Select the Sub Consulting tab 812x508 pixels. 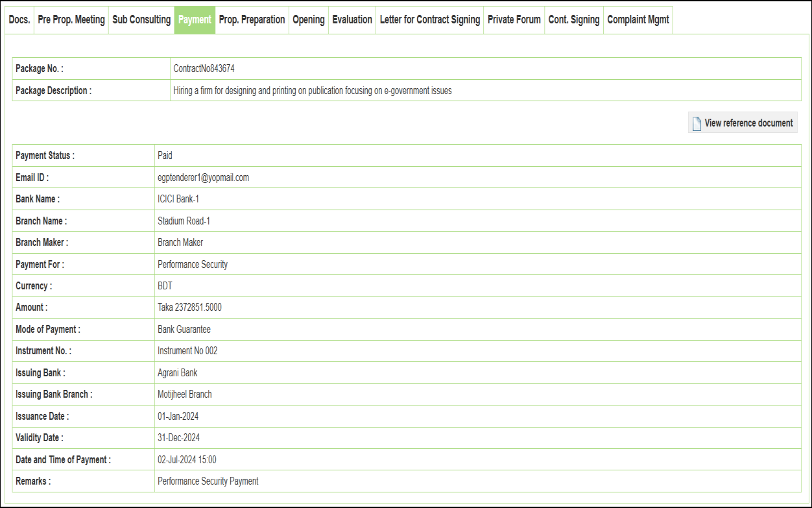point(141,20)
